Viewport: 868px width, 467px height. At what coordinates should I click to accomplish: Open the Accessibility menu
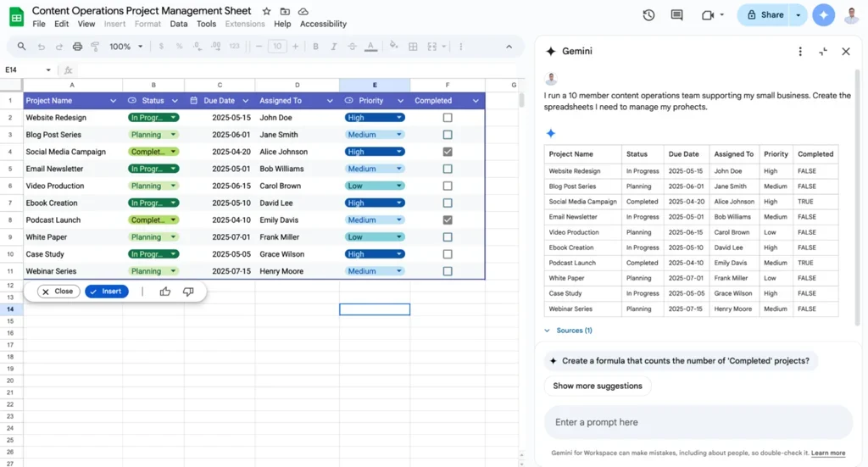(x=323, y=24)
